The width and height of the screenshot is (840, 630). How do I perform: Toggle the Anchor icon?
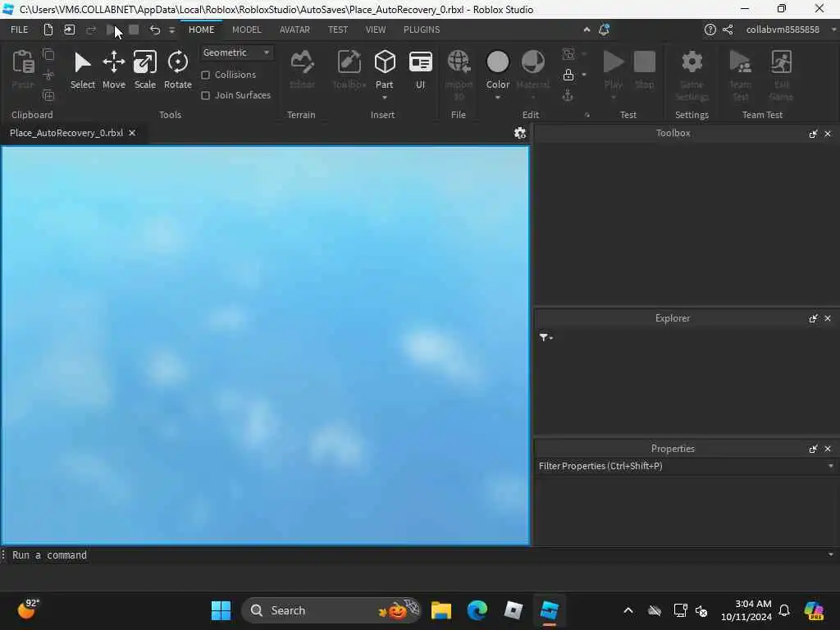tap(568, 95)
